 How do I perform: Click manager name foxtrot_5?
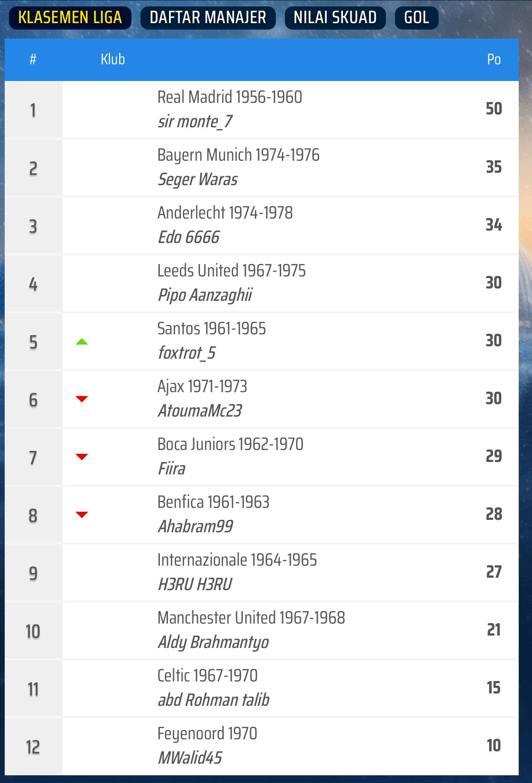tap(187, 353)
